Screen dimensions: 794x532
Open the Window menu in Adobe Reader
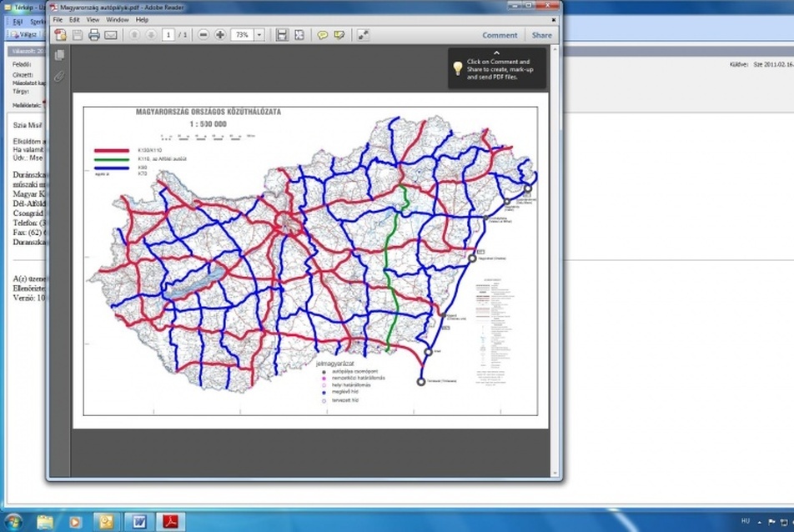pyautogui.click(x=118, y=20)
